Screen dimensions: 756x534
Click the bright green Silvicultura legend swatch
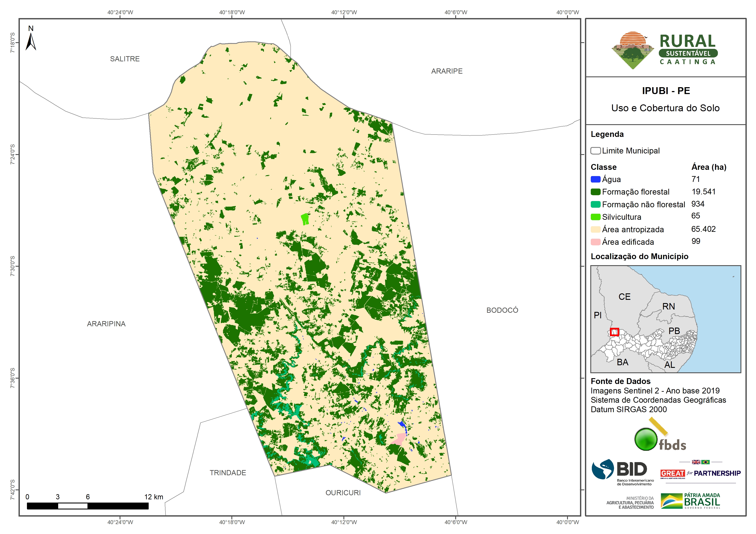coord(595,217)
